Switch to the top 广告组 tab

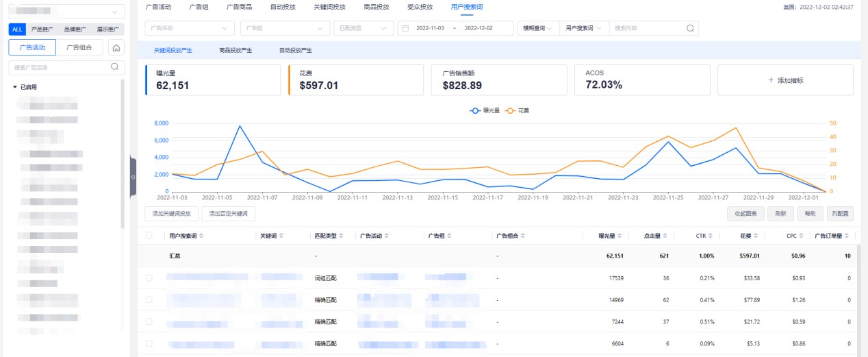[199, 6]
